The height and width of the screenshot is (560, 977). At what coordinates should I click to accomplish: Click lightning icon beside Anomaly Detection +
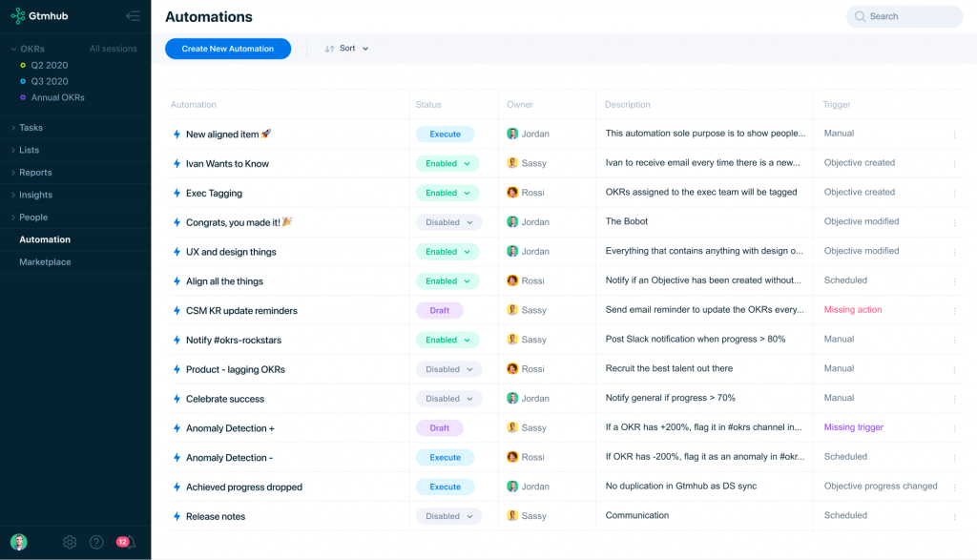(177, 428)
